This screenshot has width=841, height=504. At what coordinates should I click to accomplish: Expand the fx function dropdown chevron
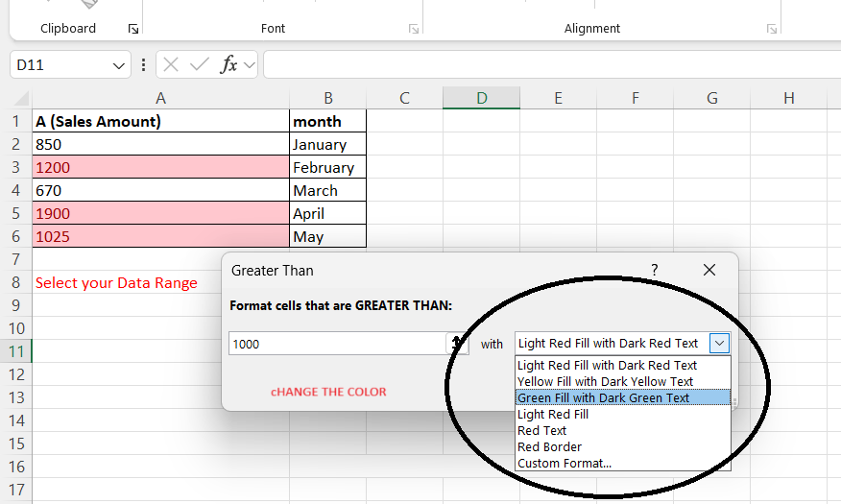(x=249, y=65)
